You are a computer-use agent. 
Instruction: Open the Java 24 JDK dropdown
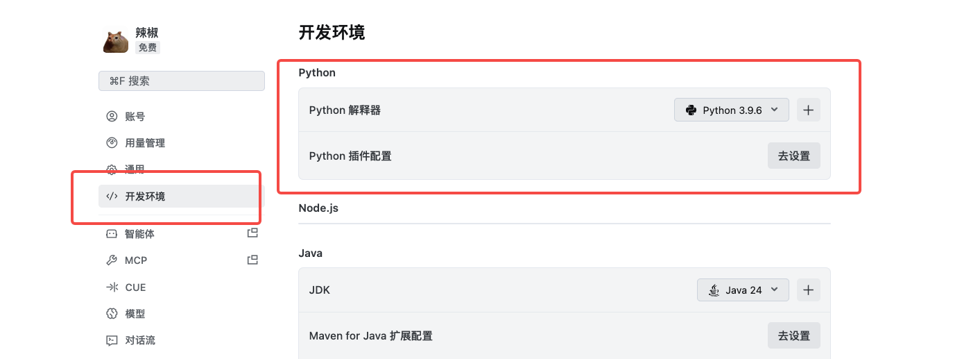tap(743, 290)
